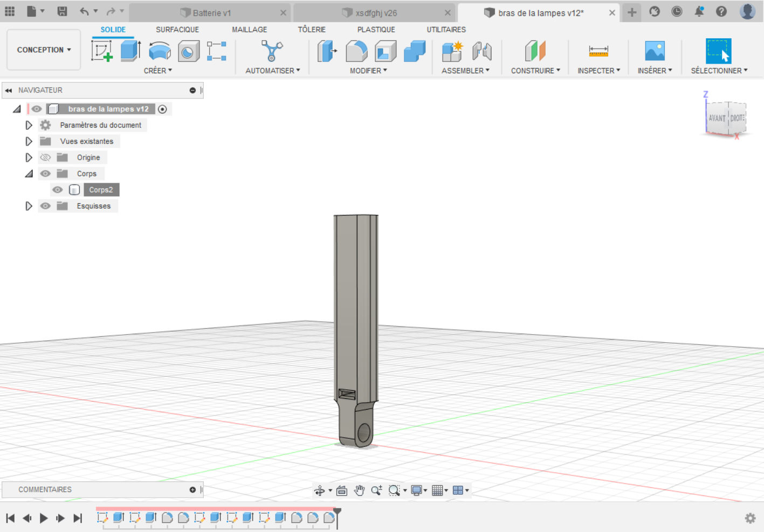Create a new sketch with Create Sketch icon
This screenshot has width=764, height=532.
coord(102,51)
